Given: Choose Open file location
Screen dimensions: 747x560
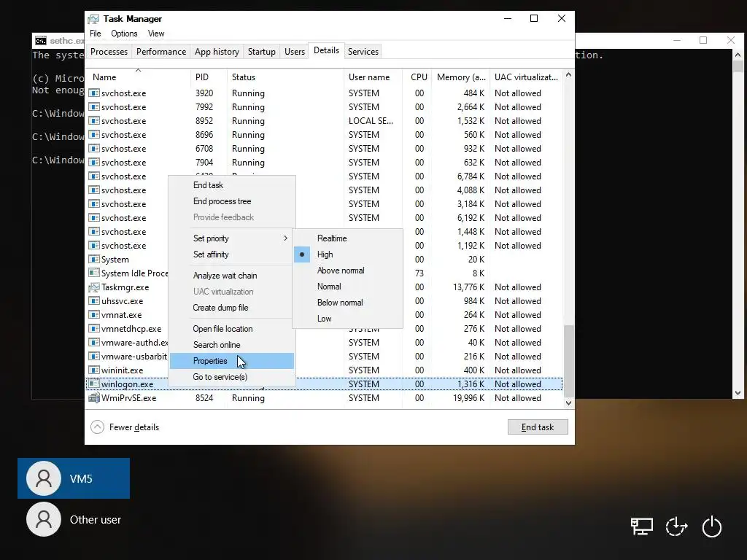Looking at the screenshot, I should tap(231, 329).
